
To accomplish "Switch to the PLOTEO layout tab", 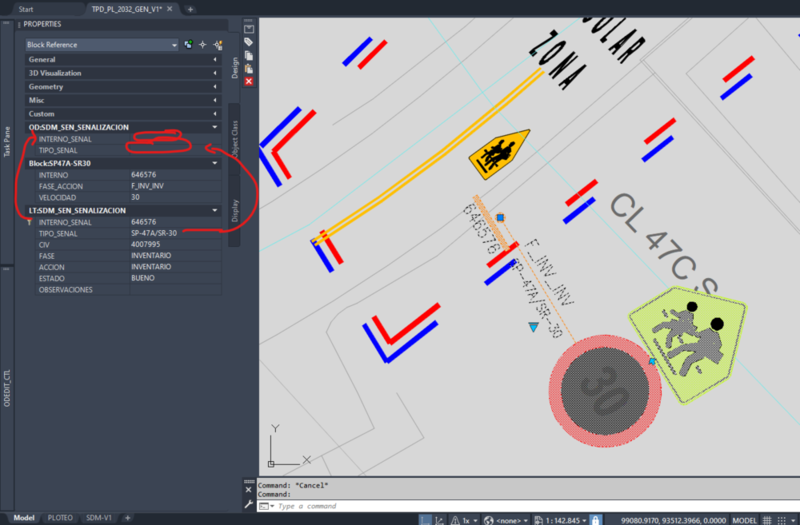I will coord(60,518).
